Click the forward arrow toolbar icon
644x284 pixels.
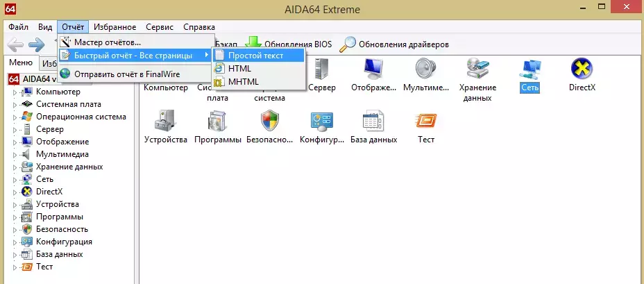point(37,44)
